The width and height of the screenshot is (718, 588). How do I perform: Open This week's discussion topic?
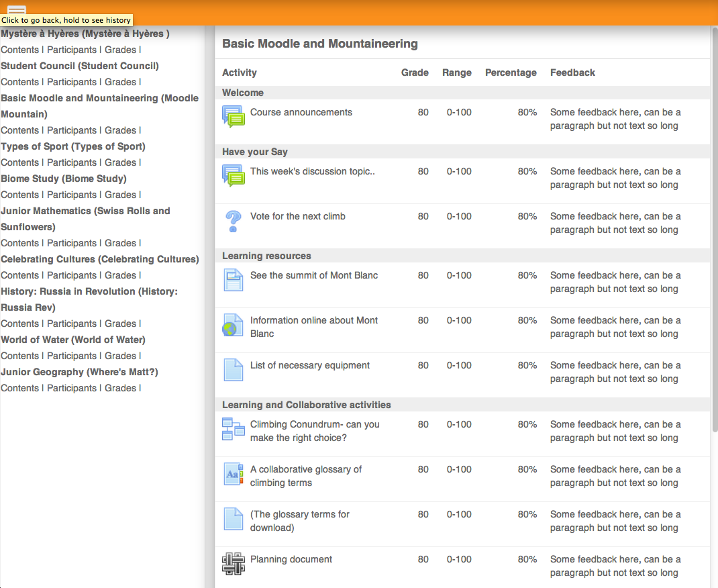pyautogui.click(x=312, y=171)
